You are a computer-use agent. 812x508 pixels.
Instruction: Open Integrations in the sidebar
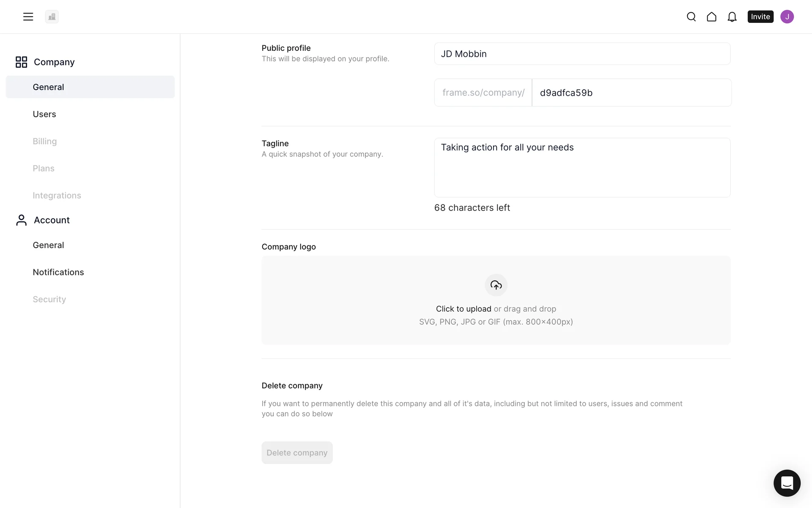[x=57, y=196]
